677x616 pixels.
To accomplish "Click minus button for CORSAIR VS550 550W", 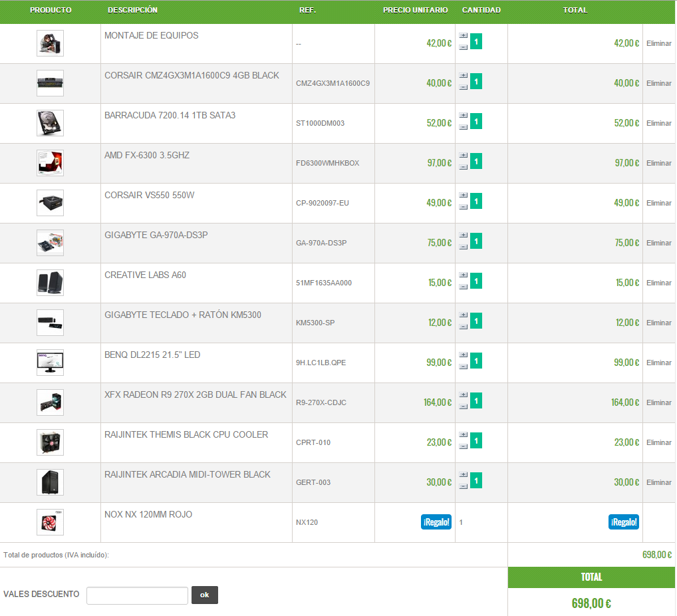I will 464,207.
